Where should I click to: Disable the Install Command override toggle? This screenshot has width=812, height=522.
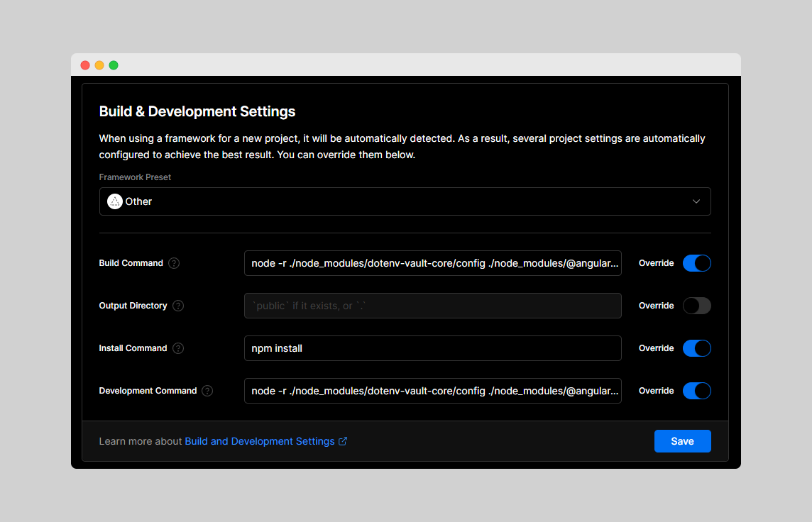coord(696,348)
